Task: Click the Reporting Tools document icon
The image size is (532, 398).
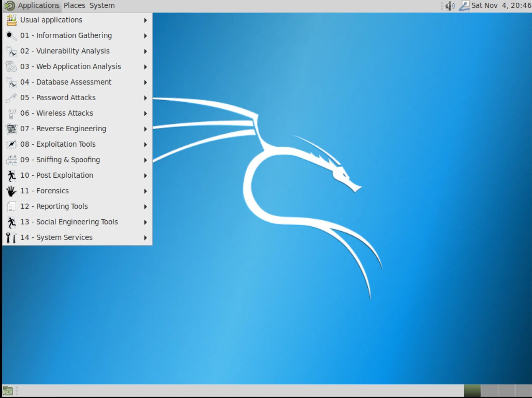Action: point(11,207)
